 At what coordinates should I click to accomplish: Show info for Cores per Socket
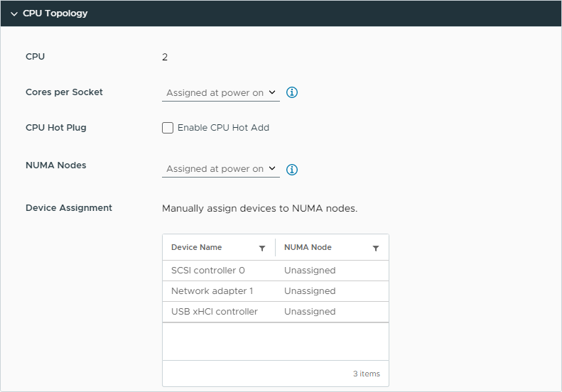tap(292, 92)
